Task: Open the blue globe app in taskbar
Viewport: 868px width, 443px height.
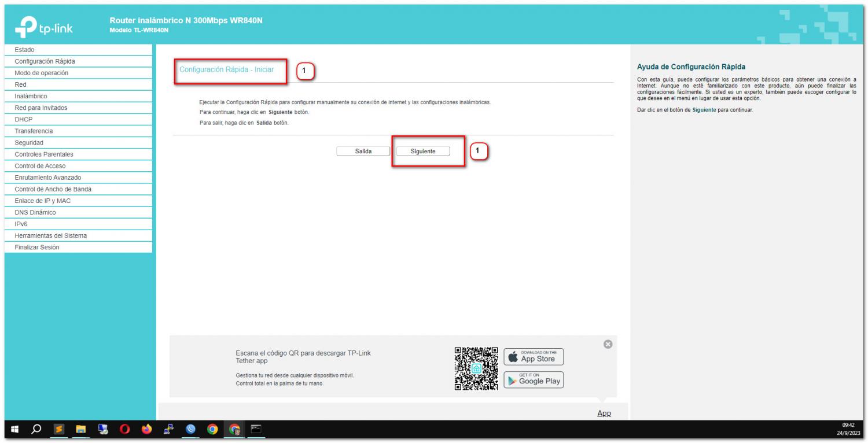Action: point(190,429)
